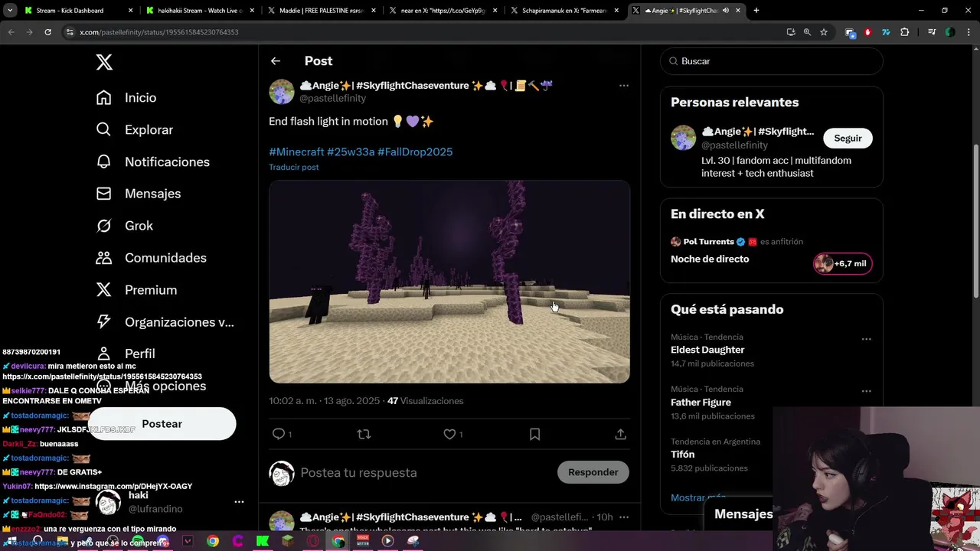Open the tab search dropdown arrow

[x=10, y=11]
